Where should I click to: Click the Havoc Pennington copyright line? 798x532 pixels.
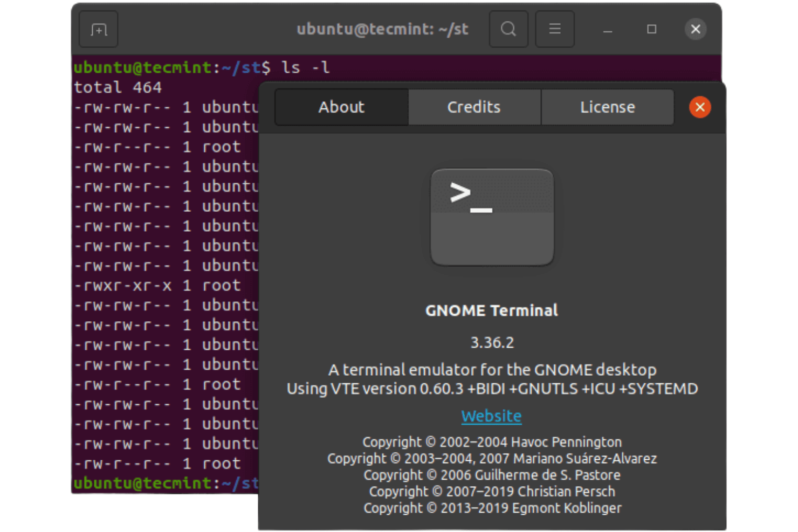click(x=492, y=442)
